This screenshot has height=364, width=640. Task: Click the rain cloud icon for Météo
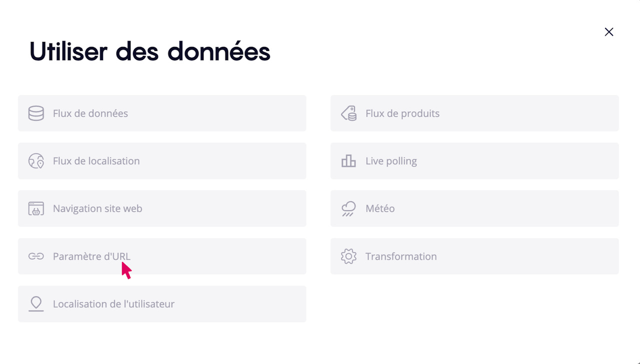pyautogui.click(x=348, y=209)
